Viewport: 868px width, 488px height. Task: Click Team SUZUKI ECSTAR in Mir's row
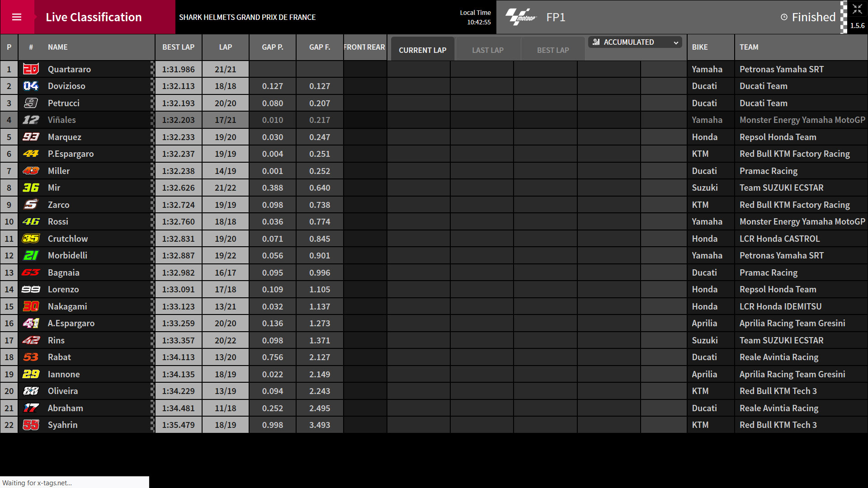[782, 188]
